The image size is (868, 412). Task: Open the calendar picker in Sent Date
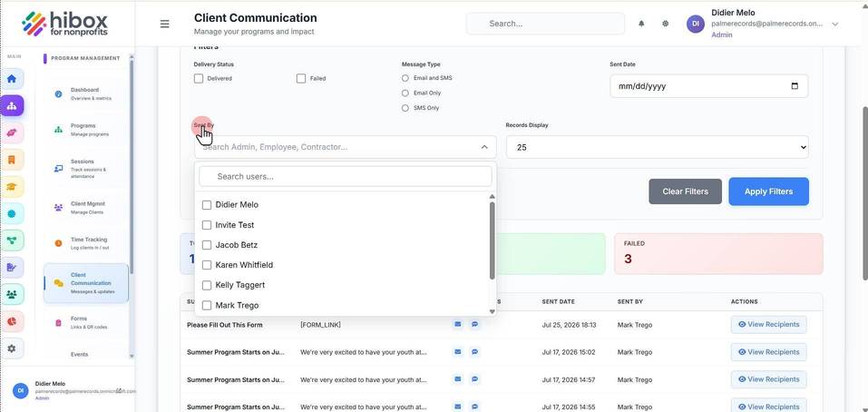pos(795,86)
